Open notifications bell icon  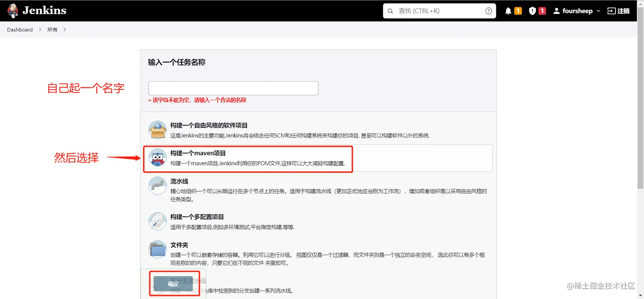(508, 11)
